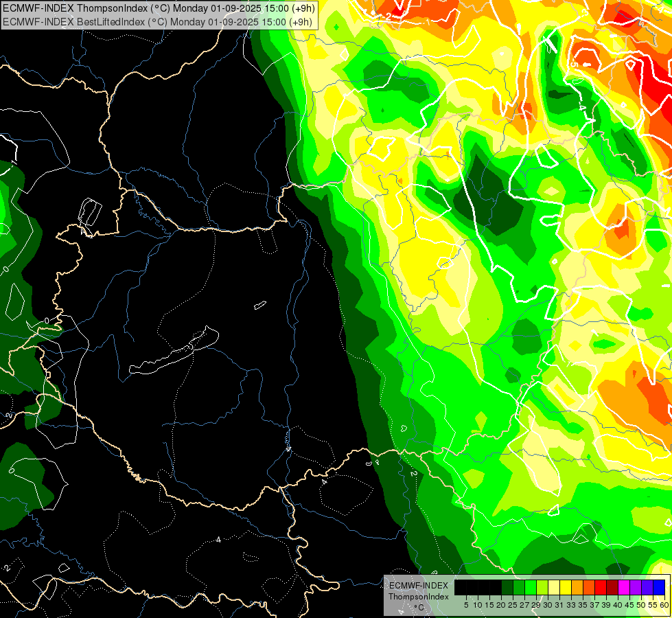Select the bright green 27-29 legend swatch
This screenshot has height=618, width=672.
tap(531, 587)
